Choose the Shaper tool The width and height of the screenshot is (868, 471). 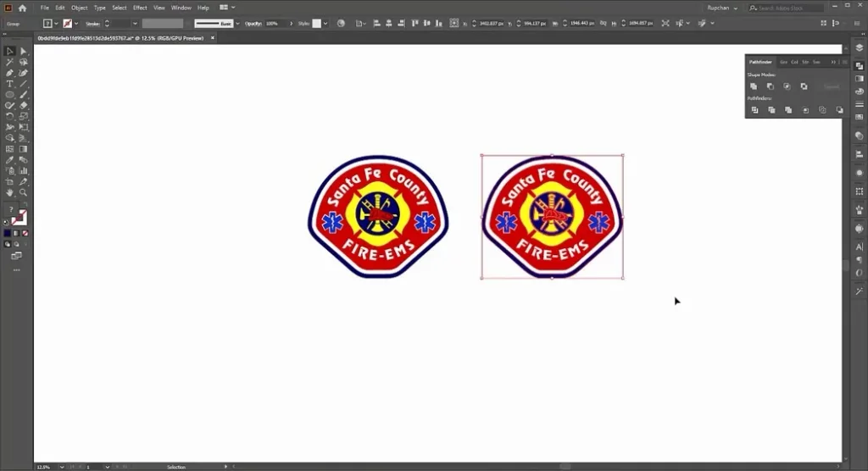pos(9,106)
